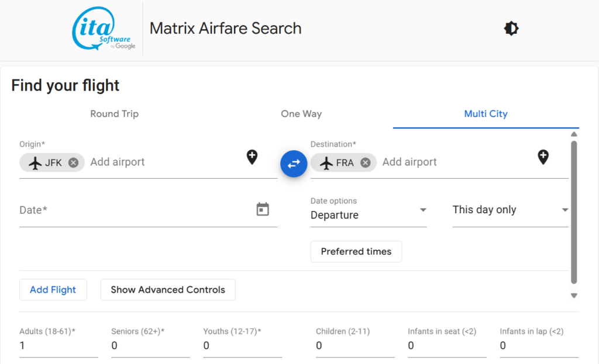The image size is (599, 364).
Task: Open the Date options dropdown arrow
Action: pyautogui.click(x=422, y=210)
